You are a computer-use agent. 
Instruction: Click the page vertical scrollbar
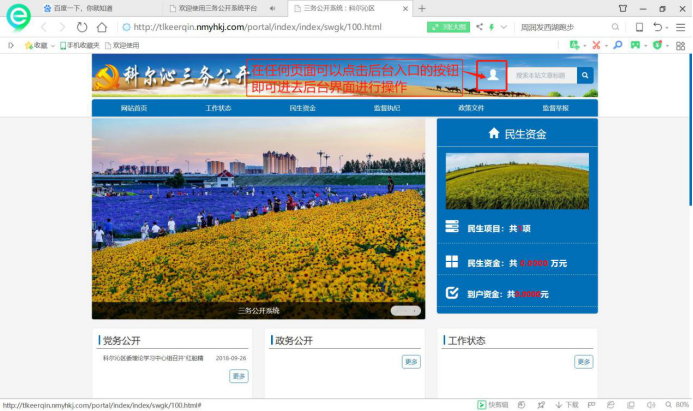click(690, 129)
